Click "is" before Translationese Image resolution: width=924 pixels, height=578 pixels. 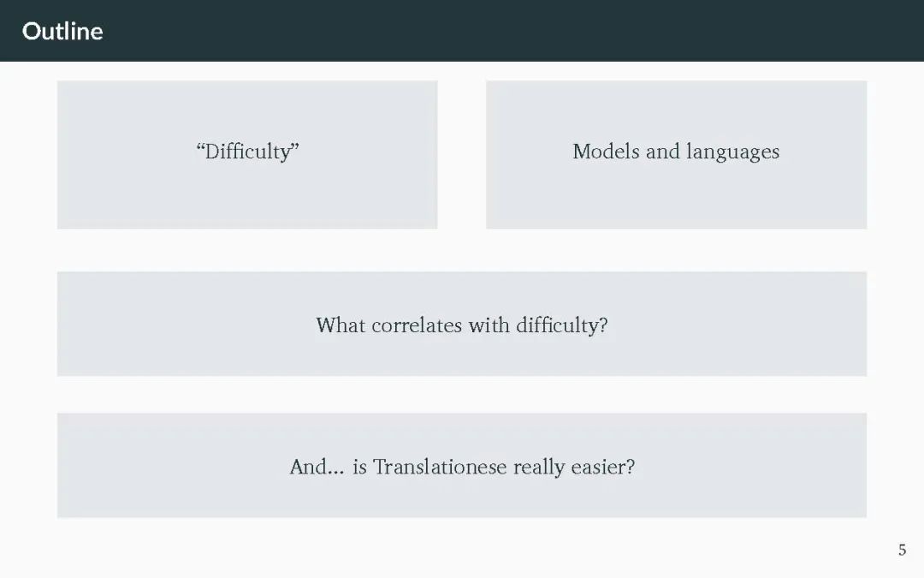[x=359, y=467]
